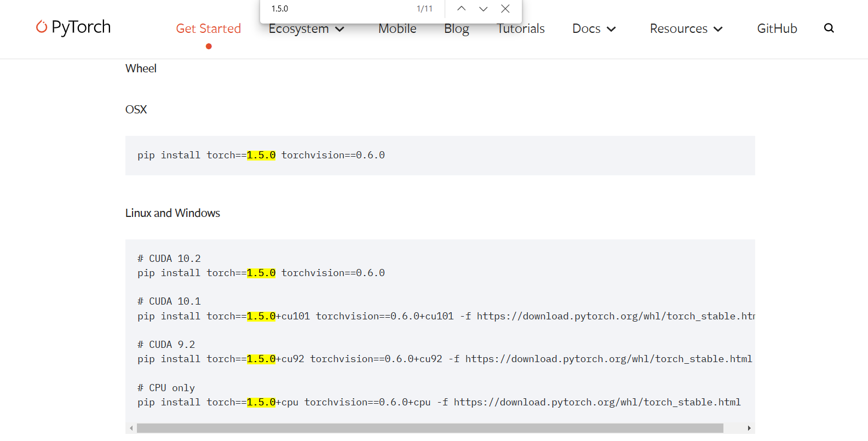Click the 1/11 match counter

point(424,9)
